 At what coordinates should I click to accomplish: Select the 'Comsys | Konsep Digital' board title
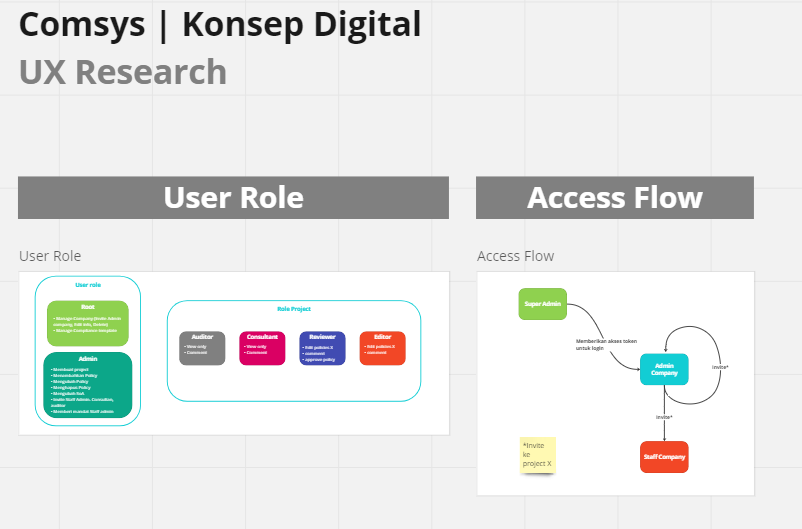[x=220, y=25]
